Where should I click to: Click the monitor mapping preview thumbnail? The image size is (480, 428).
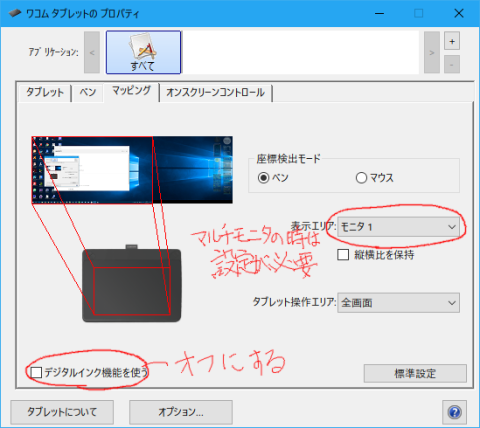coord(132,170)
